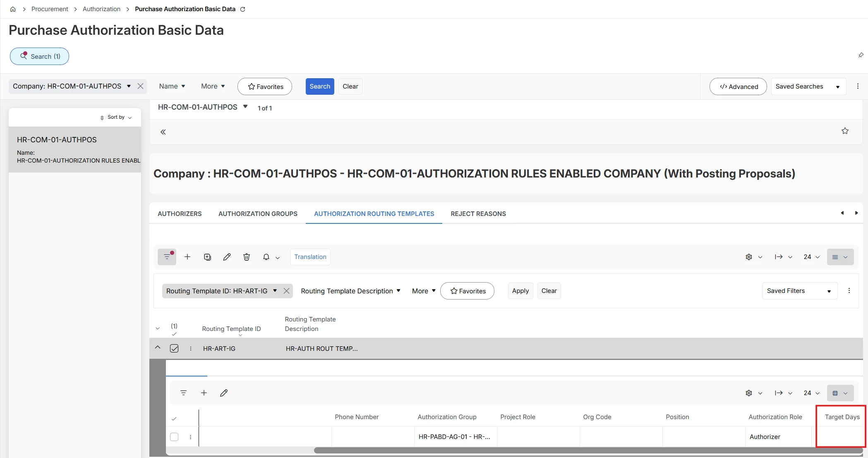Click the refresh icon beside page title
868x458 pixels.
pyautogui.click(x=243, y=9)
